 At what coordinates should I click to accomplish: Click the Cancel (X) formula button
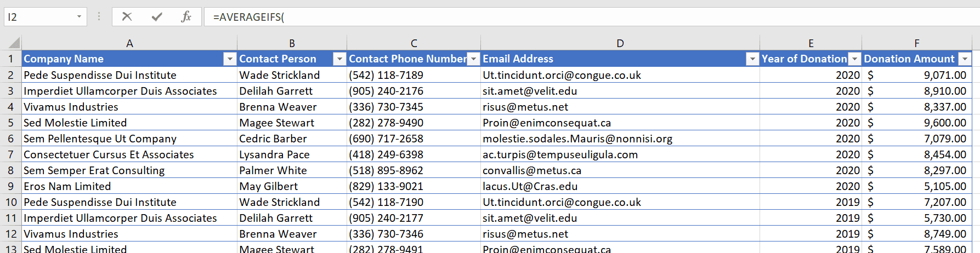127,16
